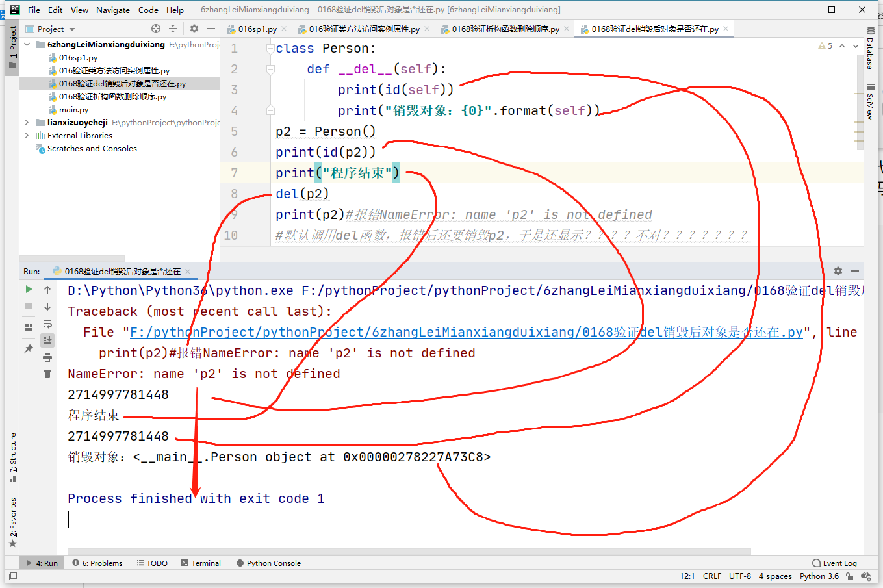
Task: Toggle tool window bars via bottom-left corner icon
Action: point(12,576)
